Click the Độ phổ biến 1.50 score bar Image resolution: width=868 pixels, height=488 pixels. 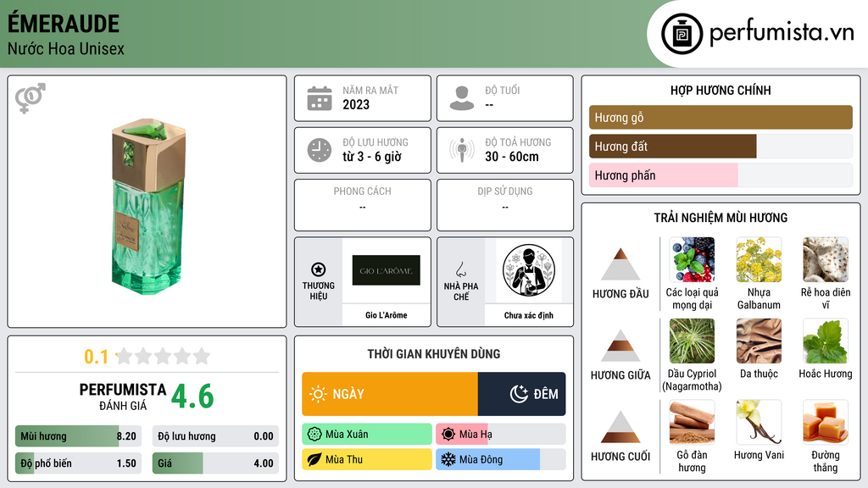point(79,463)
